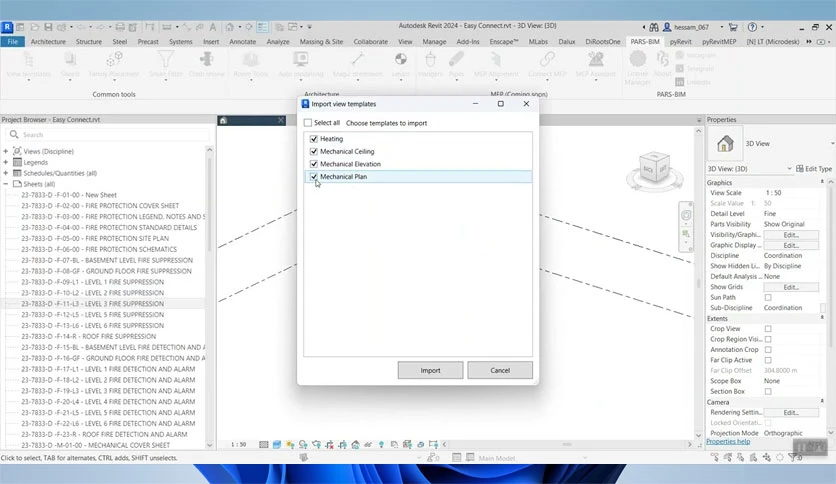Click the License Manager ribbon icon
This screenshot has width=836, height=484.
pos(638,60)
